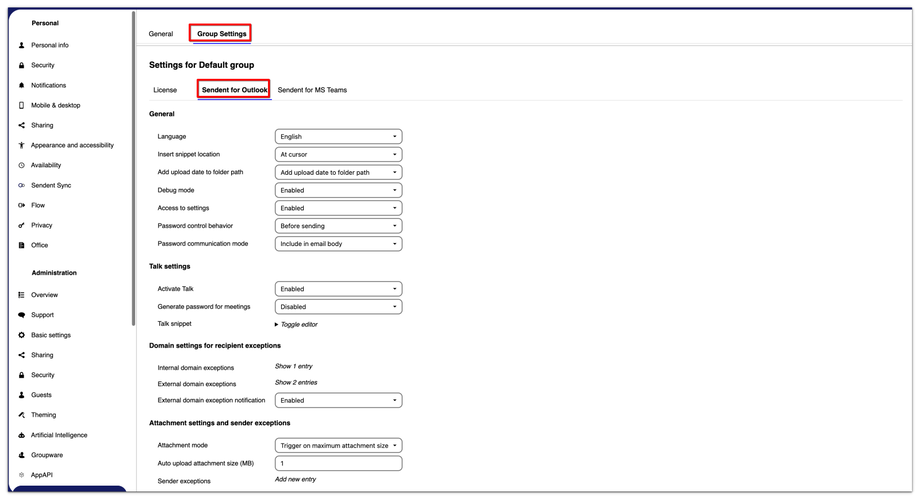Click the Auto upload attachment size field

tap(339, 463)
